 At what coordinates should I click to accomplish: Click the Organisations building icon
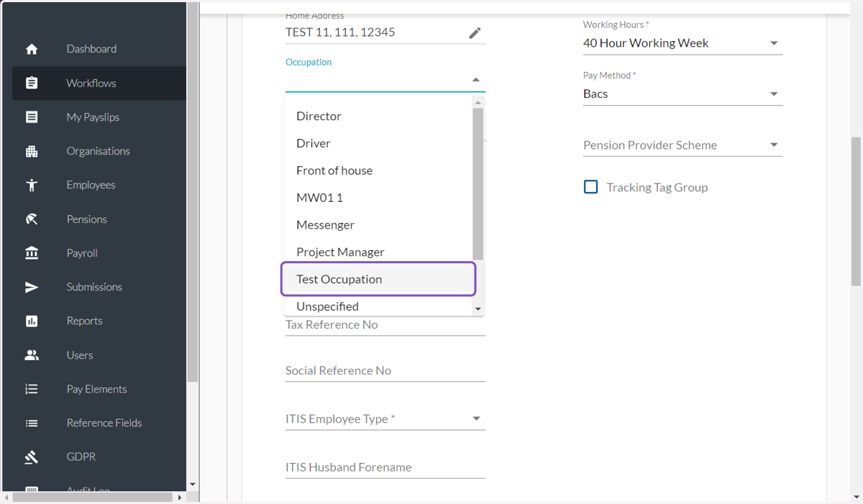click(x=32, y=151)
